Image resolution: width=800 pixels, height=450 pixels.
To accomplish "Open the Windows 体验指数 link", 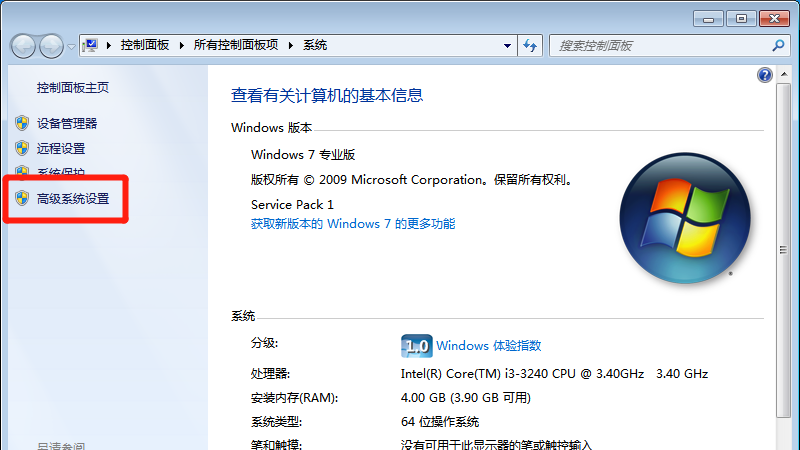I will (489, 345).
